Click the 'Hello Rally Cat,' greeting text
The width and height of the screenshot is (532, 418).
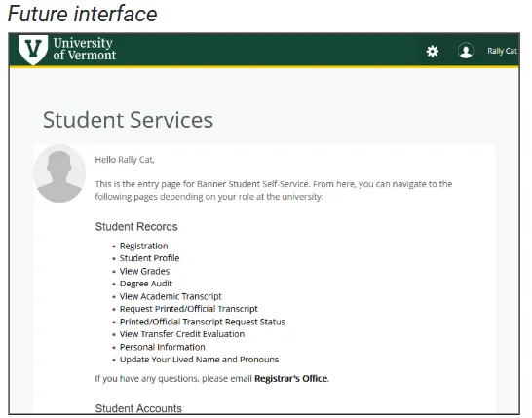pos(125,160)
